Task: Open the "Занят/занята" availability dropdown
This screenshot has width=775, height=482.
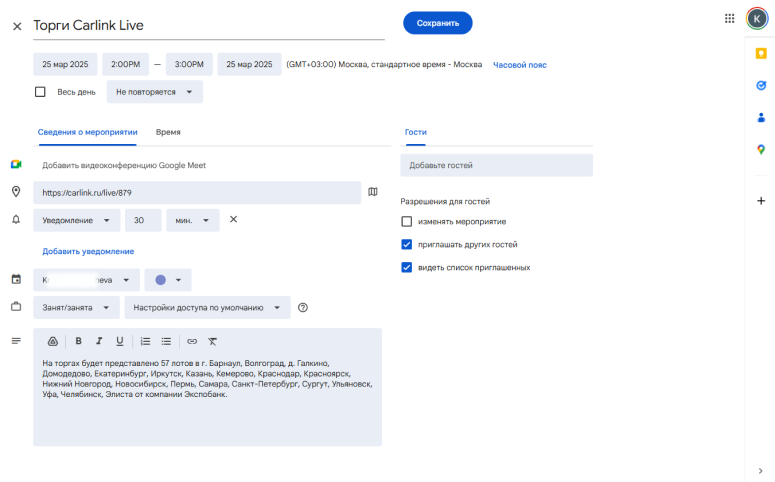Action: click(x=76, y=307)
